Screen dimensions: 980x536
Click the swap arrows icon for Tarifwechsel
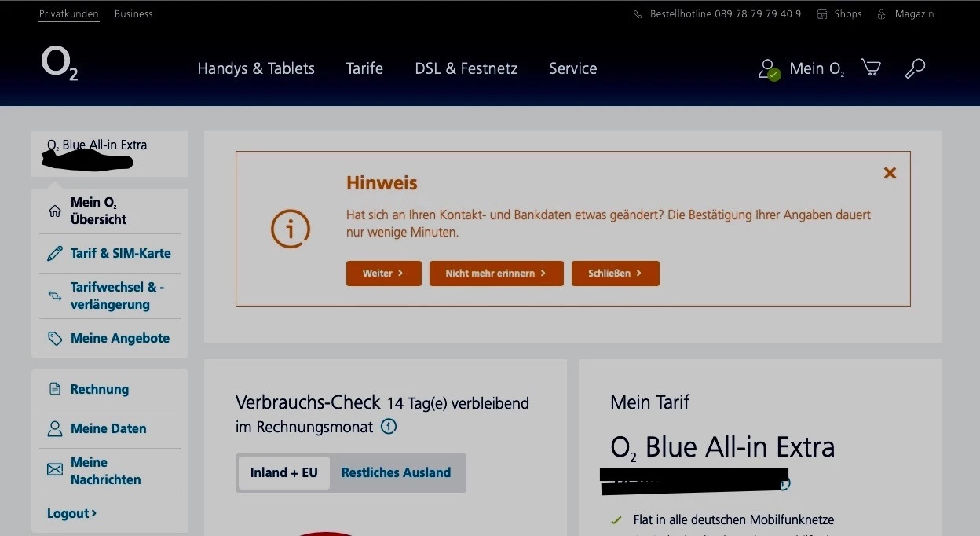55,296
